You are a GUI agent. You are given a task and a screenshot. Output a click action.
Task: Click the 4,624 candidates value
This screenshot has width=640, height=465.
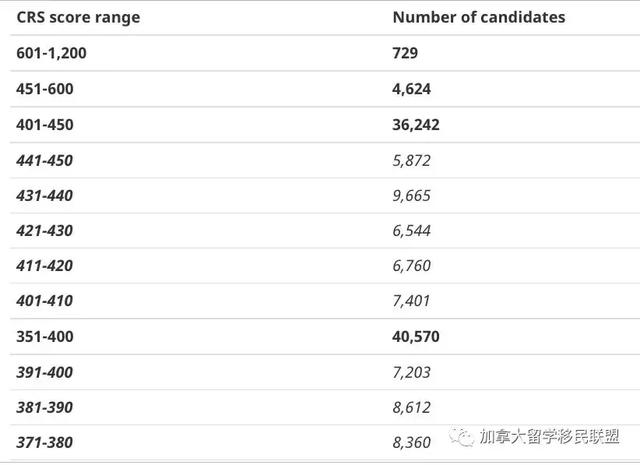[x=411, y=89]
